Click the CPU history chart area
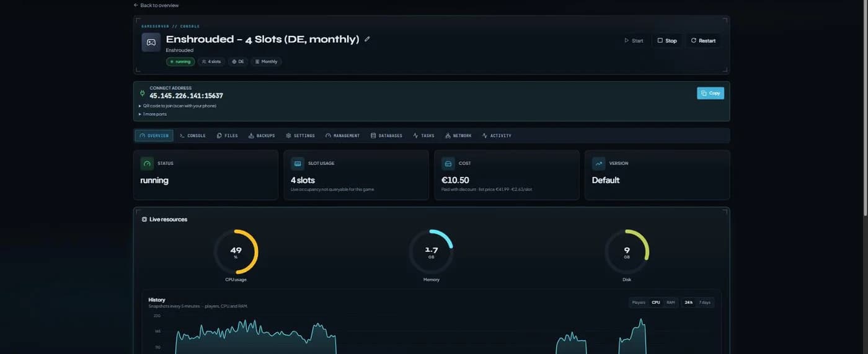 431,335
